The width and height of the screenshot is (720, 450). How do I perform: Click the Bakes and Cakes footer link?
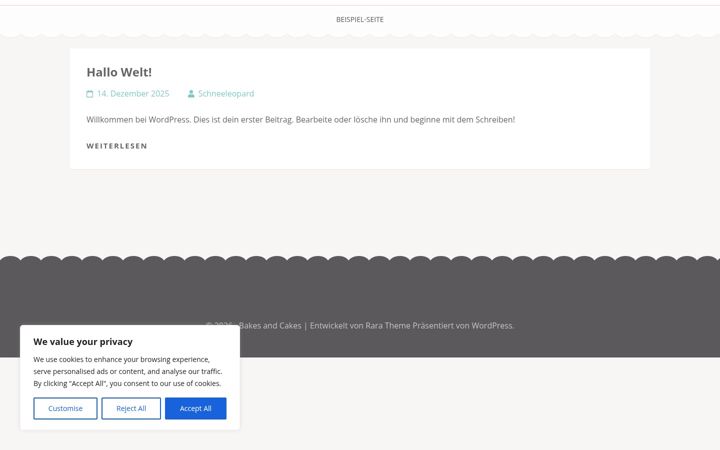(x=270, y=326)
